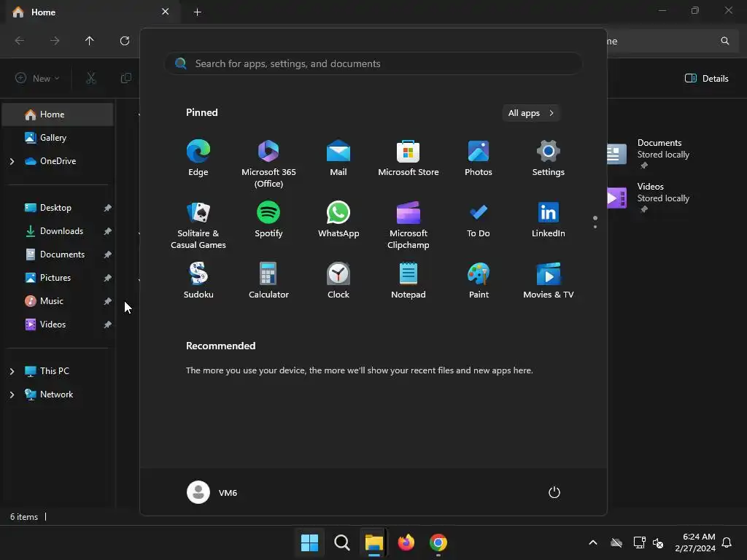
Task: Open Google Chrome from the taskbar
Action: tap(438, 542)
